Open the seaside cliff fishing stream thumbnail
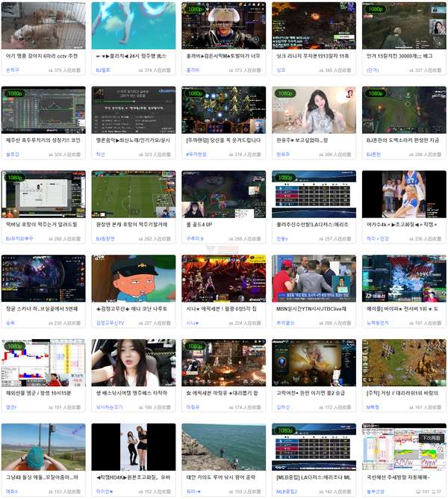The width and height of the screenshot is (448, 499). point(224,447)
